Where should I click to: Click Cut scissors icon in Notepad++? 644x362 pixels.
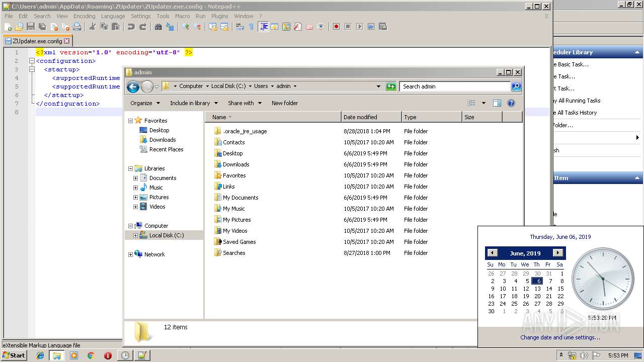(92, 27)
